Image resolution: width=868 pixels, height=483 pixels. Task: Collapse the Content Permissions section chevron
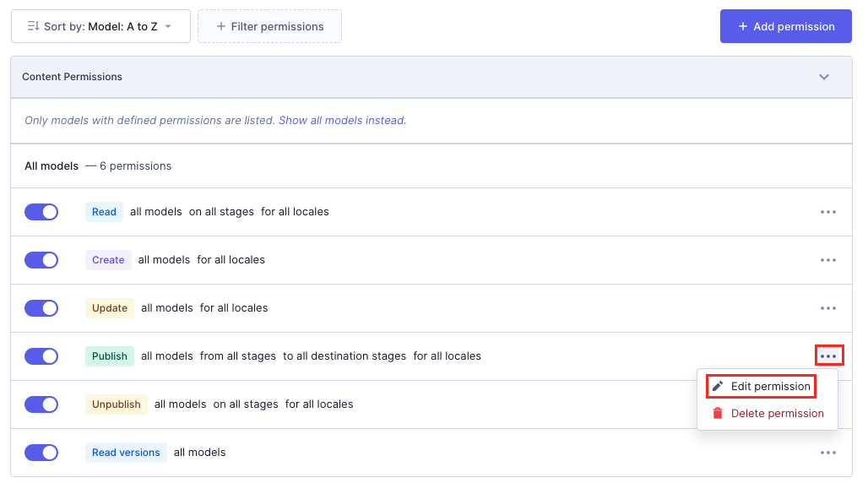tap(824, 77)
